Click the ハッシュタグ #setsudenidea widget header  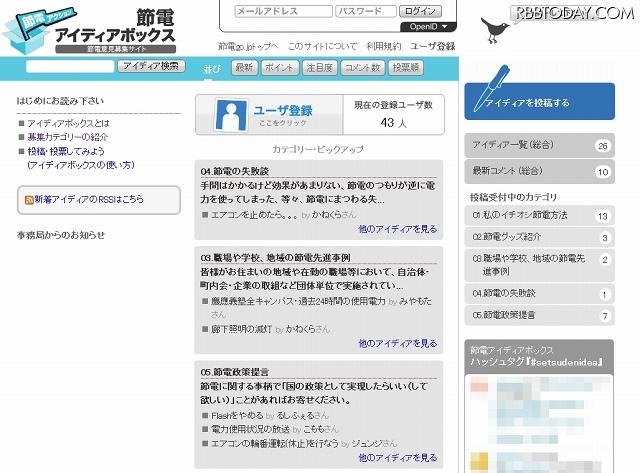[x=539, y=357]
